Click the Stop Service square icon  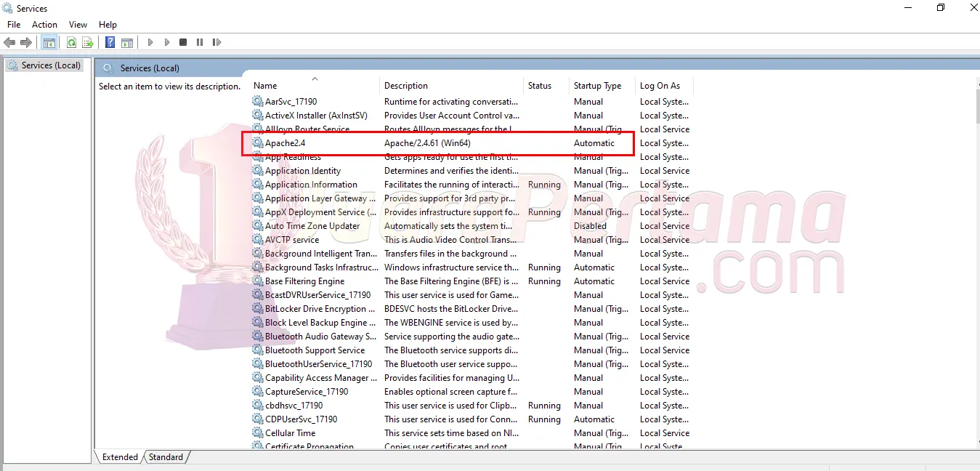[183, 43]
